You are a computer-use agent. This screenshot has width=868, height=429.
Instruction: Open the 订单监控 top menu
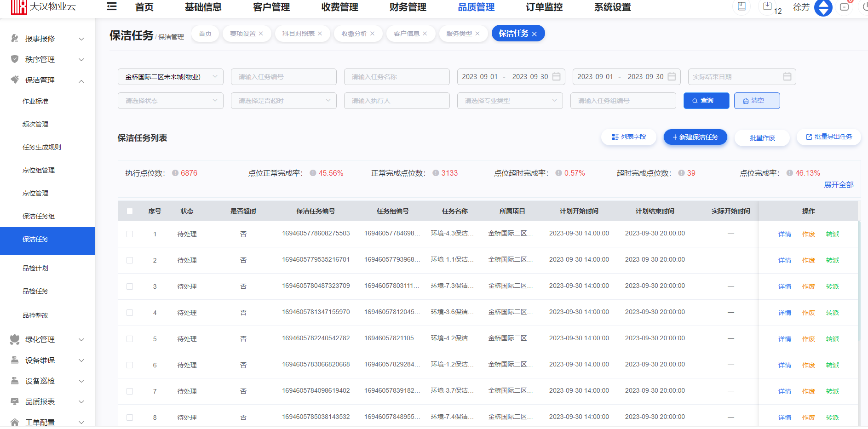(x=544, y=7)
